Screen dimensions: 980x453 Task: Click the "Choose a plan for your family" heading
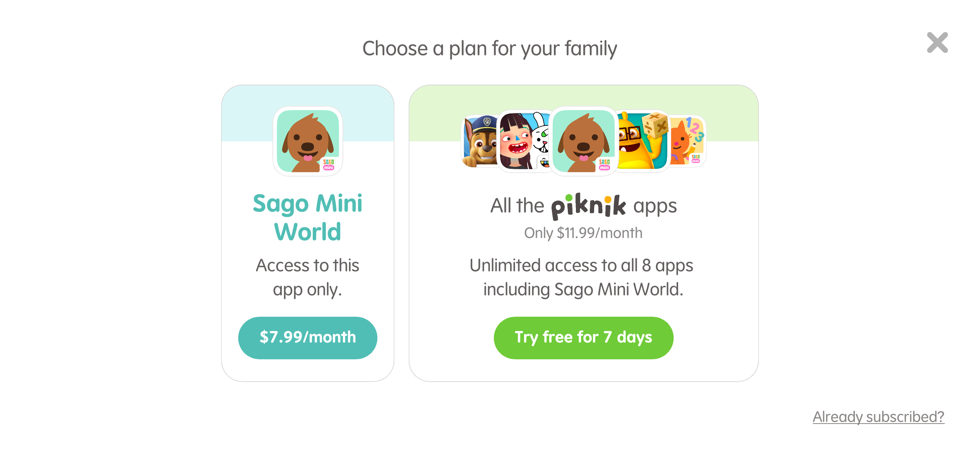click(x=490, y=49)
